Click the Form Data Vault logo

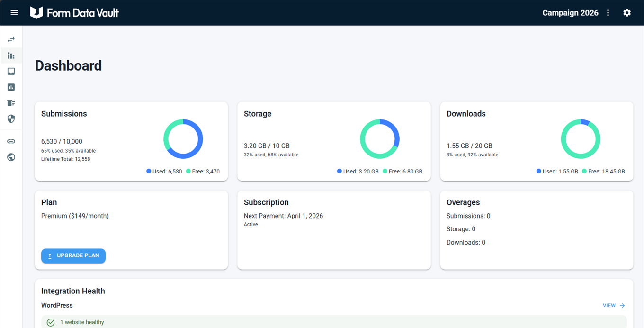point(74,13)
